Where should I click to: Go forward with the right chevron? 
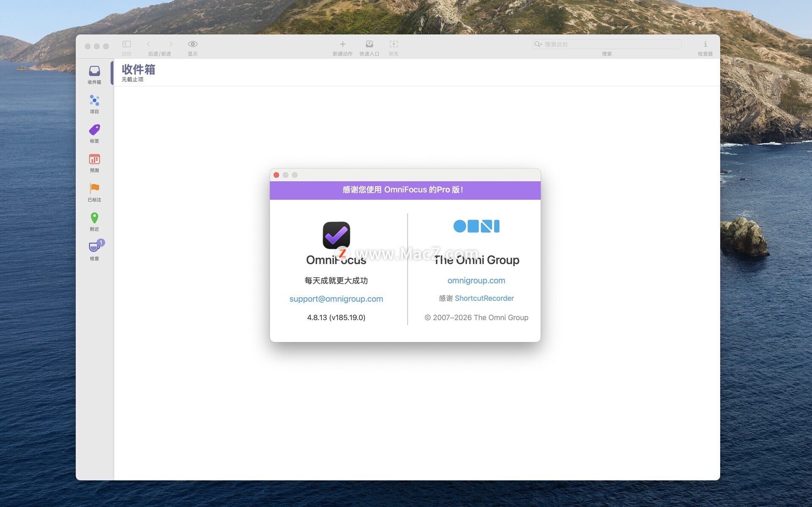[171, 44]
